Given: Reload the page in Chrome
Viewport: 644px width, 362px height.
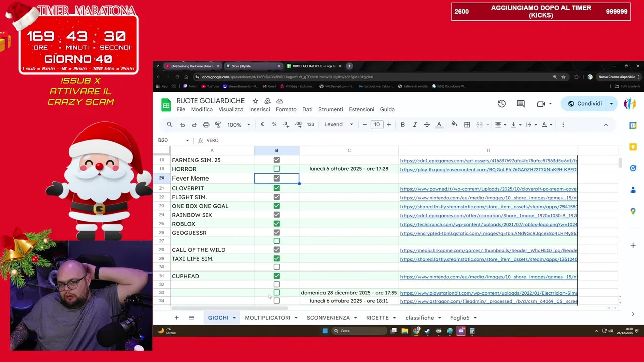Looking at the screenshot, I should pos(177,77).
